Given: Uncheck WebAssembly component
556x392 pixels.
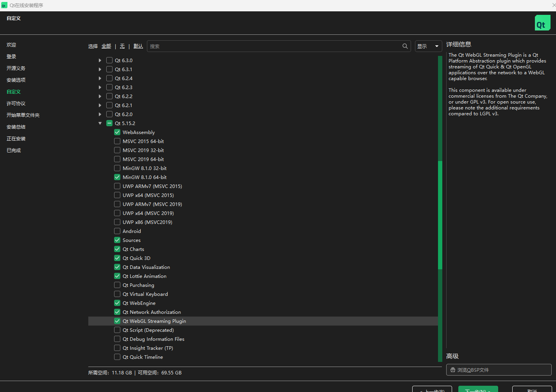Looking at the screenshot, I should (117, 132).
